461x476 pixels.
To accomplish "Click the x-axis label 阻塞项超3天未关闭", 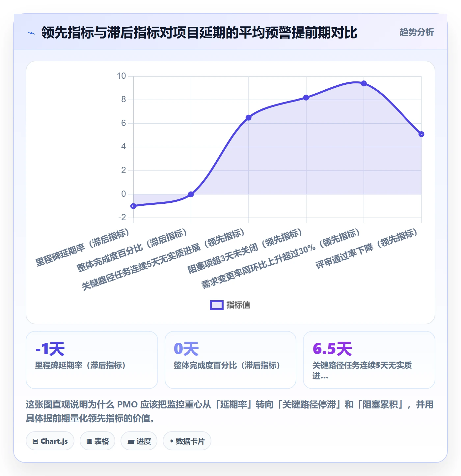I will [245, 251].
